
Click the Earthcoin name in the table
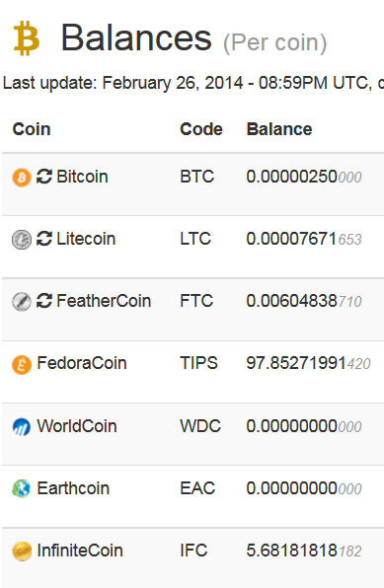(x=73, y=488)
